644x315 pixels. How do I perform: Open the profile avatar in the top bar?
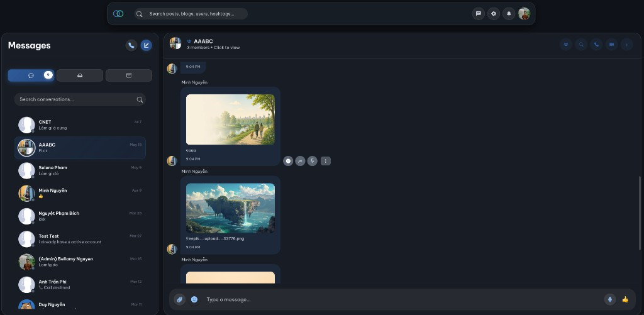point(524,14)
